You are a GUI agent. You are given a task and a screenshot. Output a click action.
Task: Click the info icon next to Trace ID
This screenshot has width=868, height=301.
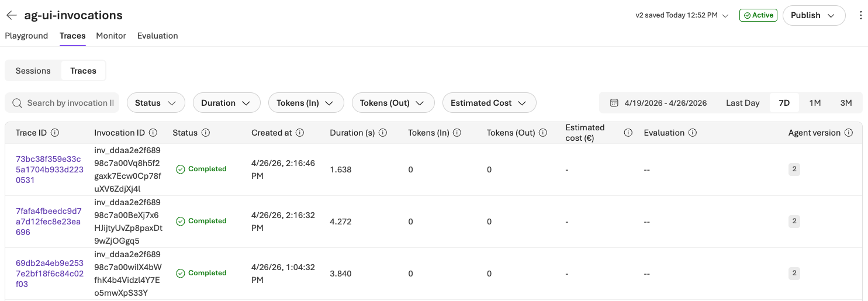point(55,133)
